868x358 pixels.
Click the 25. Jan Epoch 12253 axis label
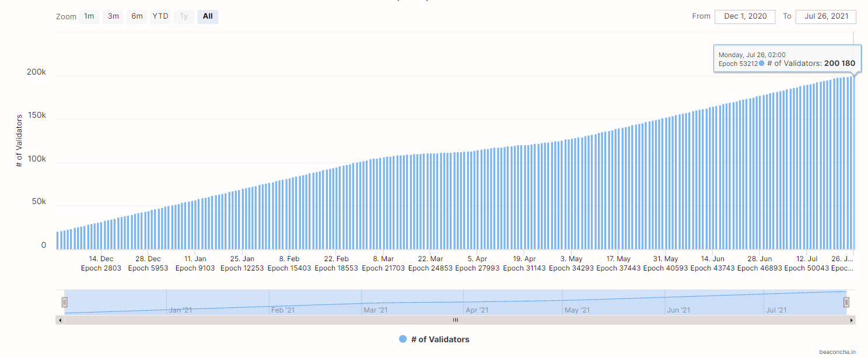point(242,264)
